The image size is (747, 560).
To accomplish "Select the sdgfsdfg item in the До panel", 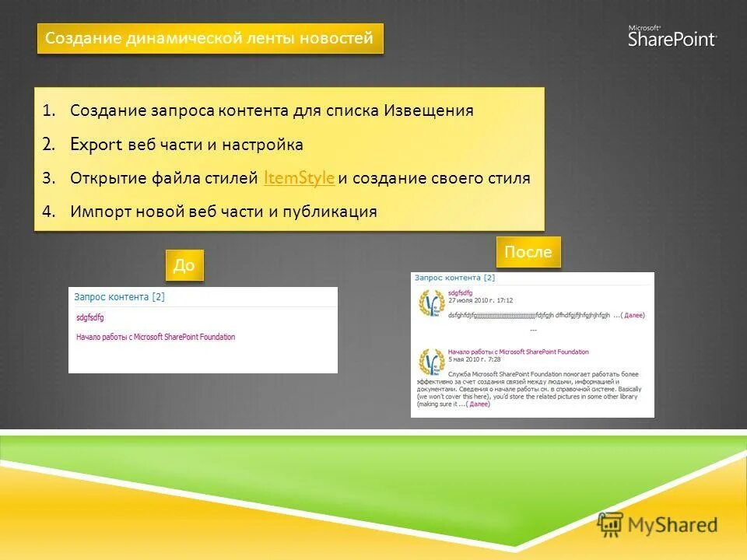I will click(x=88, y=317).
